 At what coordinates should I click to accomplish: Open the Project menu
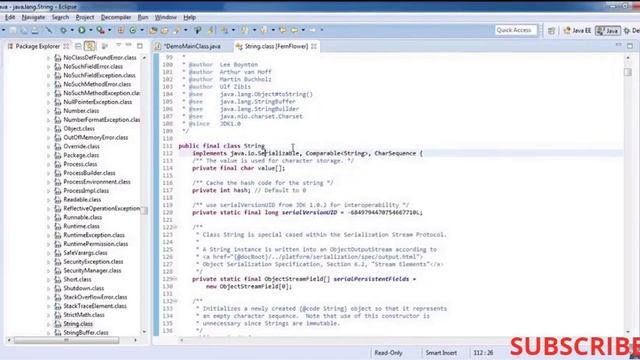coord(84,17)
